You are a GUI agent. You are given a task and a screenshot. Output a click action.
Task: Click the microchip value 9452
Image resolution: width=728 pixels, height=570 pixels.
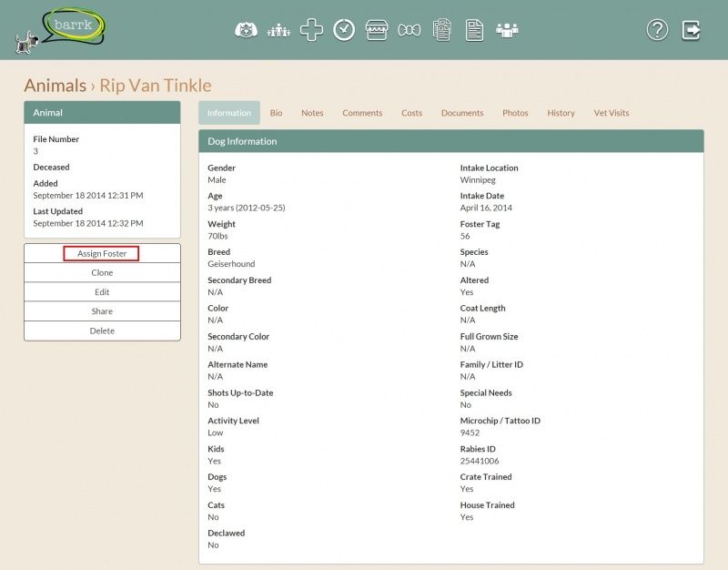point(470,433)
